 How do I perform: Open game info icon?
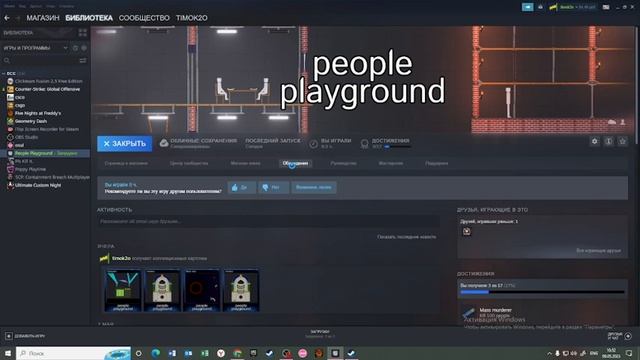(x=609, y=141)
